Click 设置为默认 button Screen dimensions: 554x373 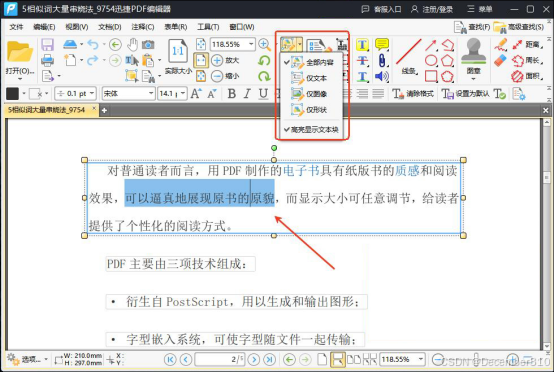point(465,94)
